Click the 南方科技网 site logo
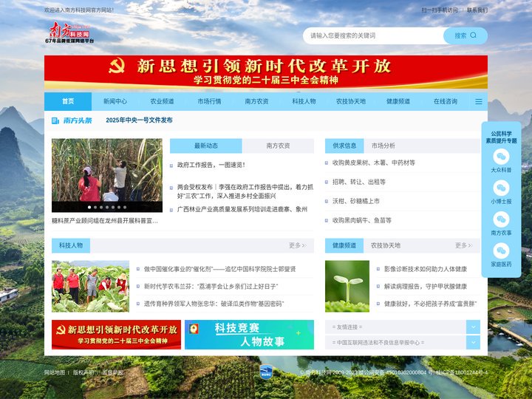The height and width of the screenshot is (399, 532). point(69,33)
